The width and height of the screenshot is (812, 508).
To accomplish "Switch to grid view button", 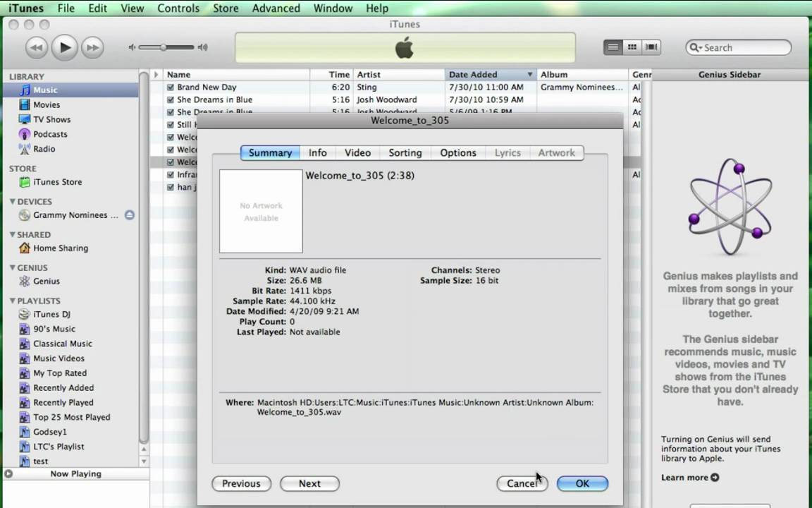I will [x=632, y=47].
